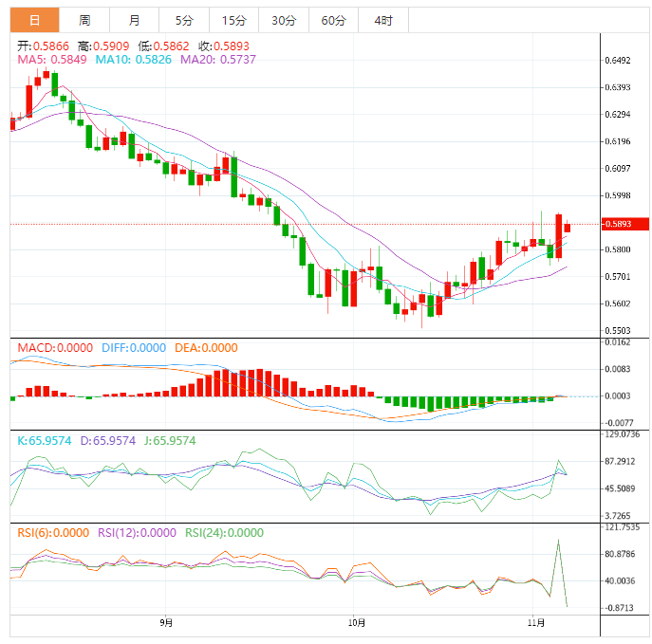Click the 45.5089 KDJ axis label

pos(620,488)
